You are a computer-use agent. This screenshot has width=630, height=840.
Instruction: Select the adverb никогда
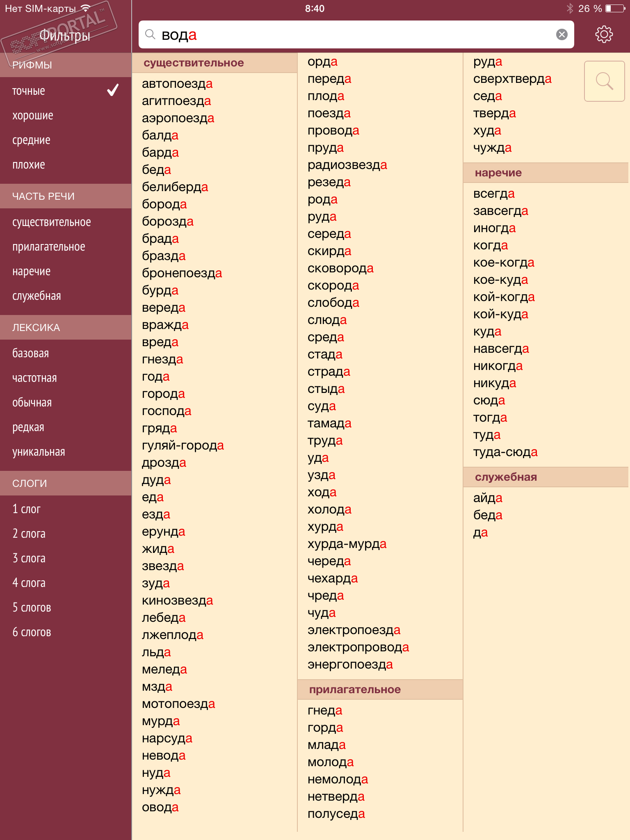coord(498,366)
